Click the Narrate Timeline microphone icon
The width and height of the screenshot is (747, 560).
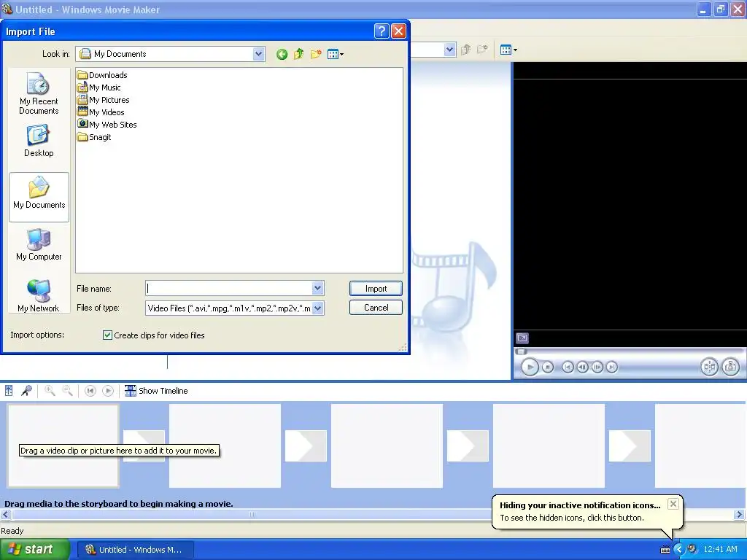click(x=26, y=391)
